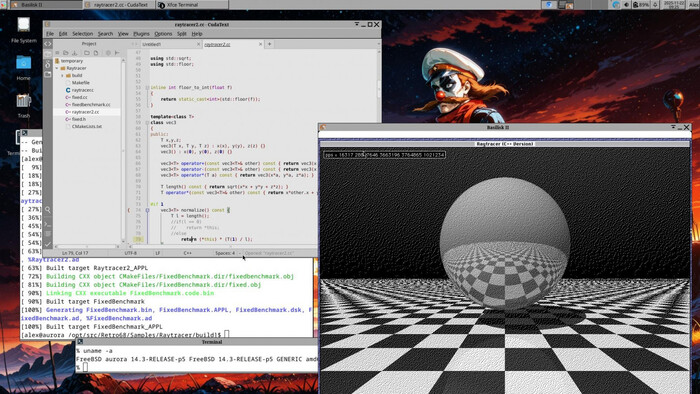This screenshot has width=700, height=394.
Task: Fold the normalize block at line 74
Action: point(147,210)
